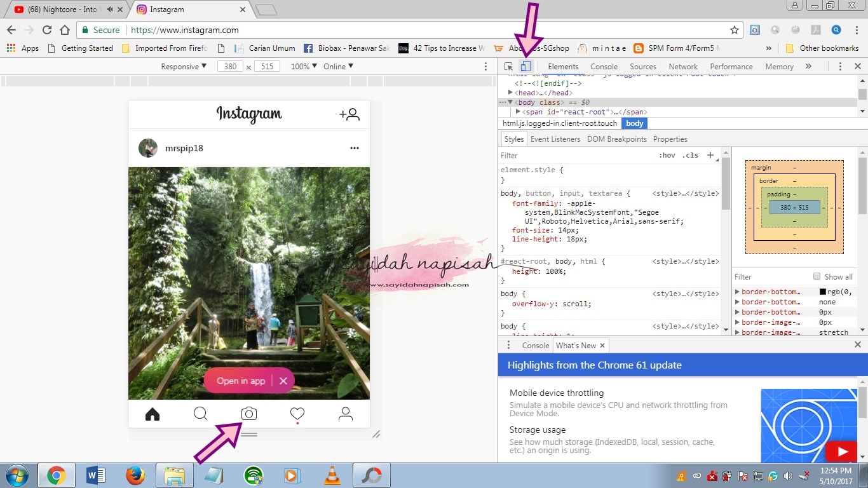Tap the Instagram camera upload icon
868x488 pixels.
tap(249, 414)
